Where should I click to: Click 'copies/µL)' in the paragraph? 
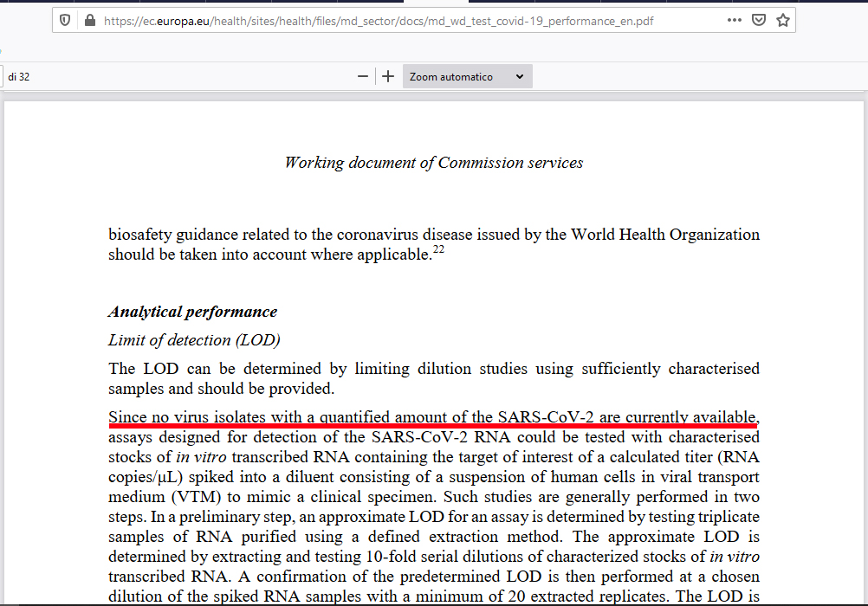146,477
